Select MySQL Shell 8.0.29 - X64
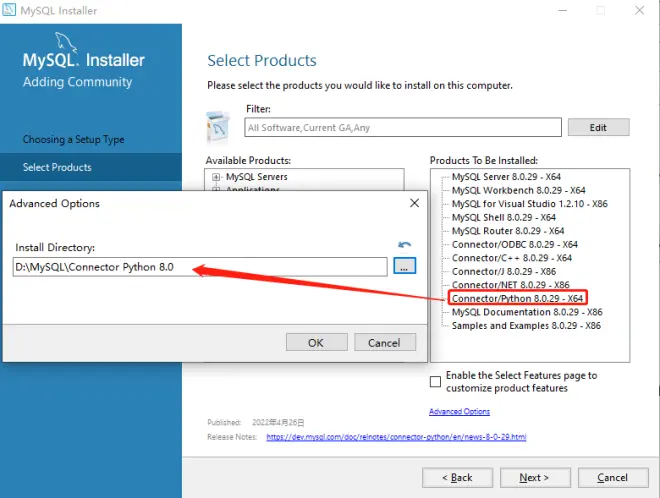Image resolution: width=660 pixels, height=498 pixels. coord(503,217)
